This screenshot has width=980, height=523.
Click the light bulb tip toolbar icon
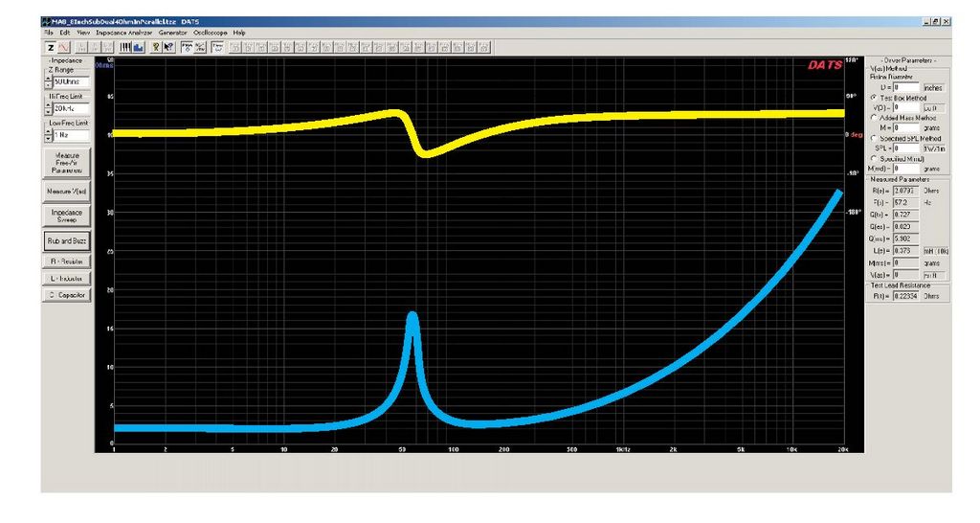[x=156, y=48]
